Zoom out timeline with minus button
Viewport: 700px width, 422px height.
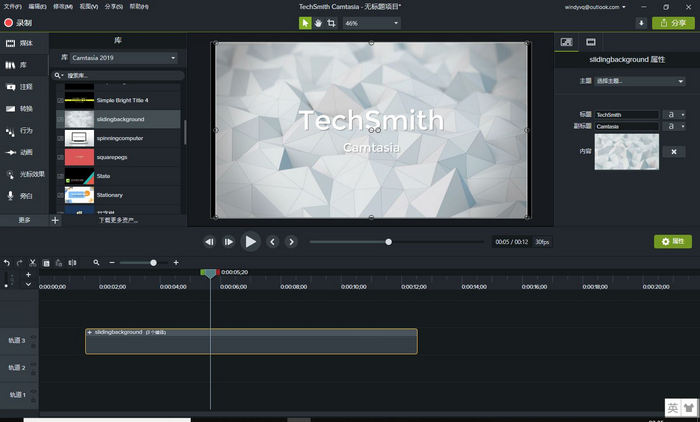coord(112,263)
